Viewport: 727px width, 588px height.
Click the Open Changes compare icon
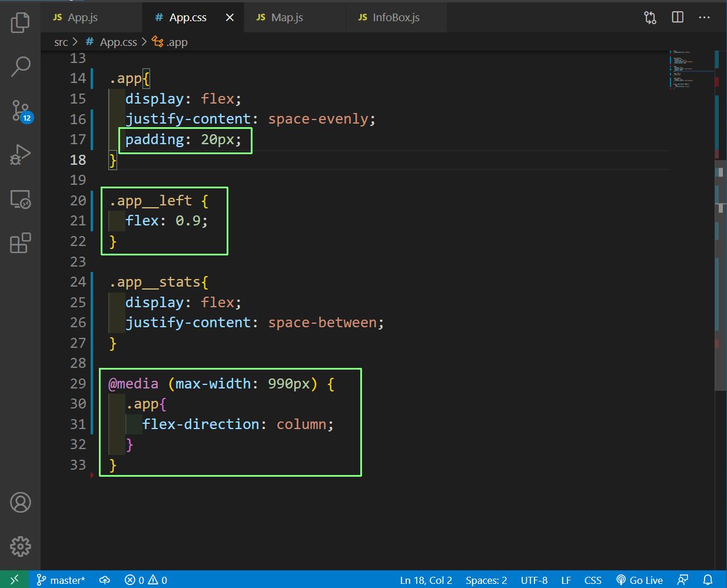point(650,18)
